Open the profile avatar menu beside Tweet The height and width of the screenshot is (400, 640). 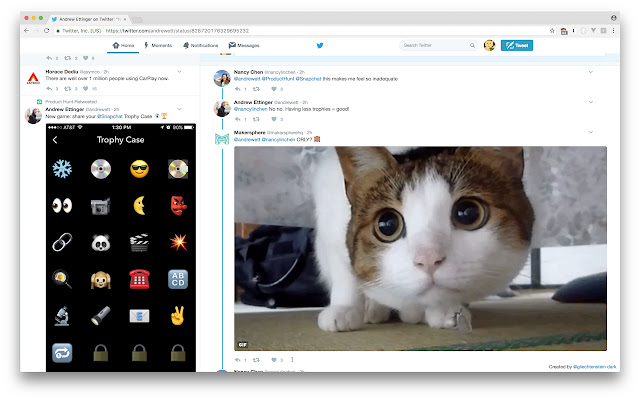(x=489, y=45)
